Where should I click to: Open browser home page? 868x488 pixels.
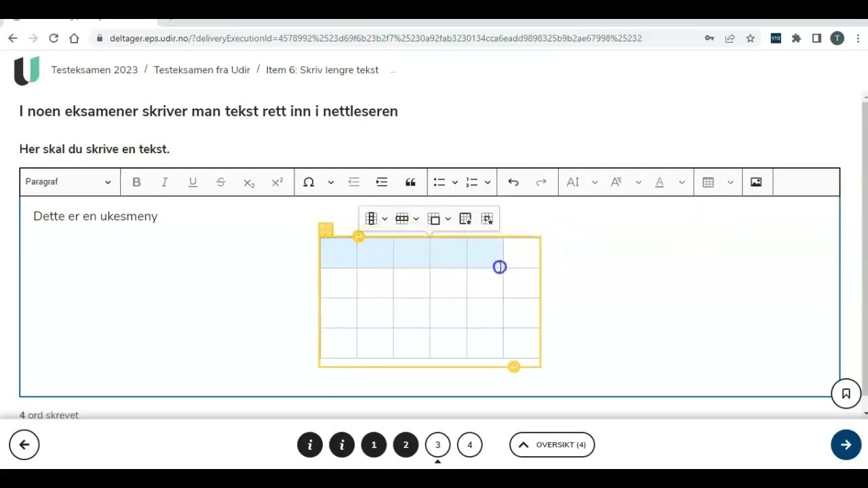coord(74,39)
